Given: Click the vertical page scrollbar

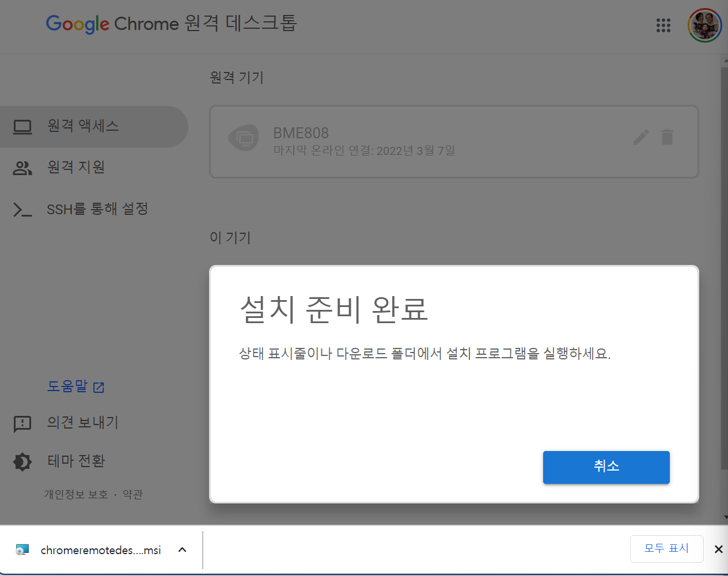Looking at the screenshot, I should coord(724,268).
